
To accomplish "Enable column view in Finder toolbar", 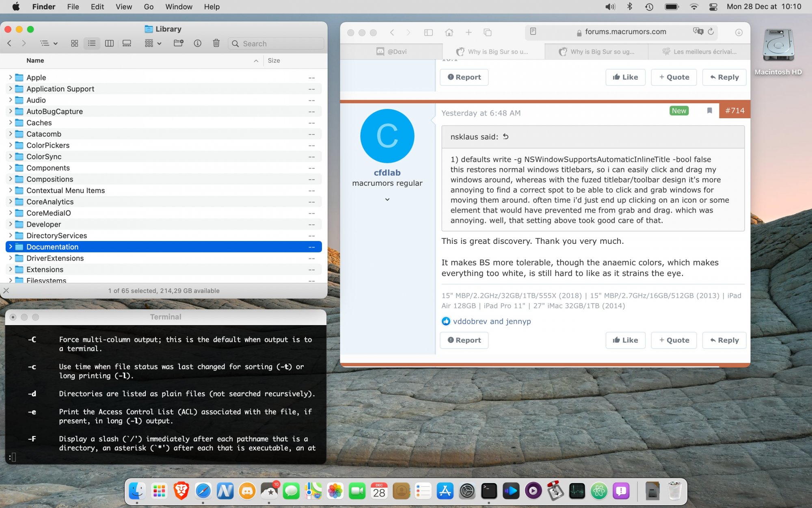I will [x=109, y=43].
